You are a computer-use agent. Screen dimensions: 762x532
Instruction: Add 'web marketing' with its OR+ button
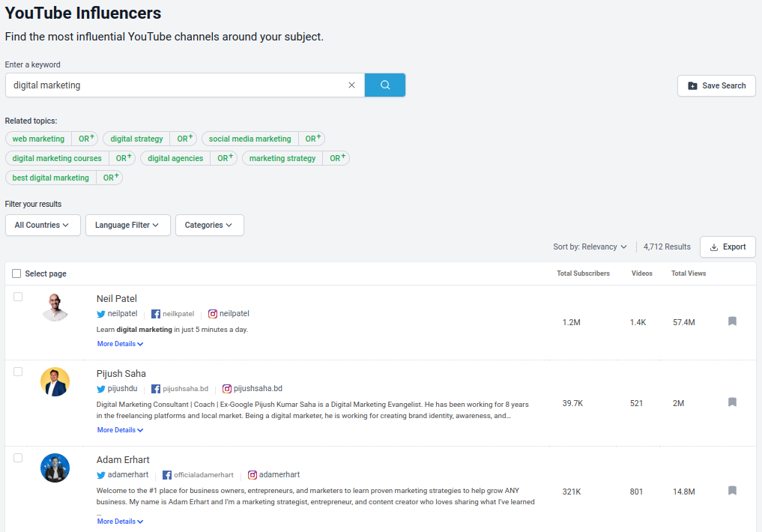[85, 139]
